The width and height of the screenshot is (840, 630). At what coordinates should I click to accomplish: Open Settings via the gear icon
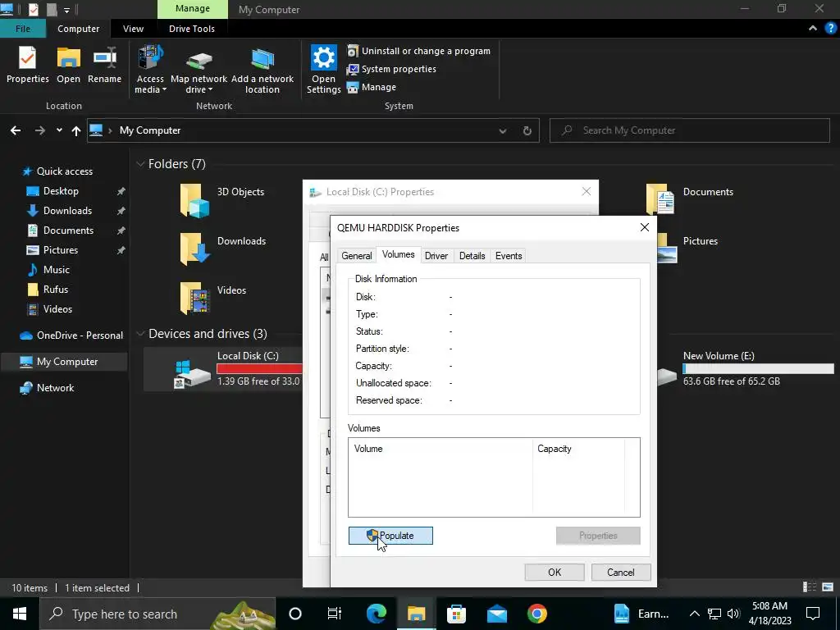tap(323, 70)
